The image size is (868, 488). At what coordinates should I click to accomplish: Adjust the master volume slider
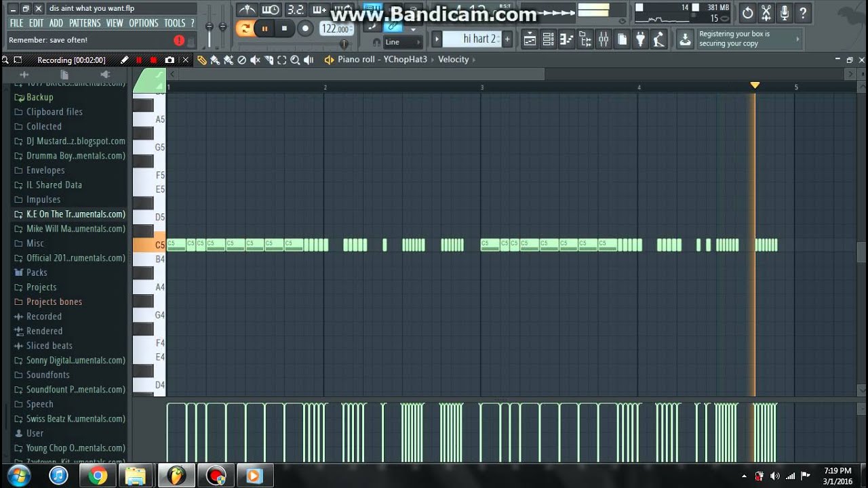[x=210, y=26]
